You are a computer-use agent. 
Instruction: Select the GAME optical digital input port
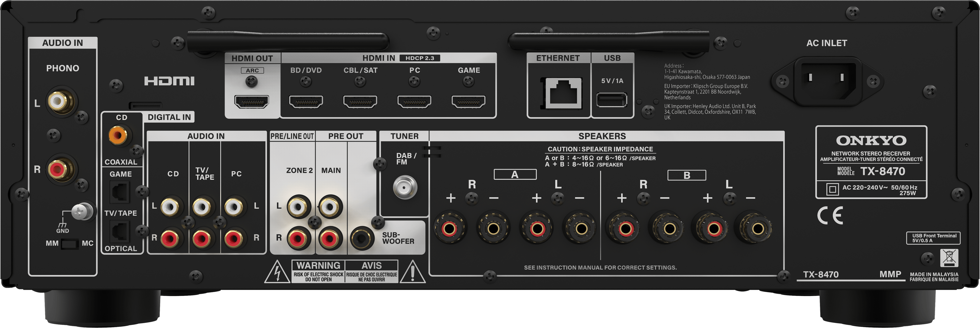120,192
